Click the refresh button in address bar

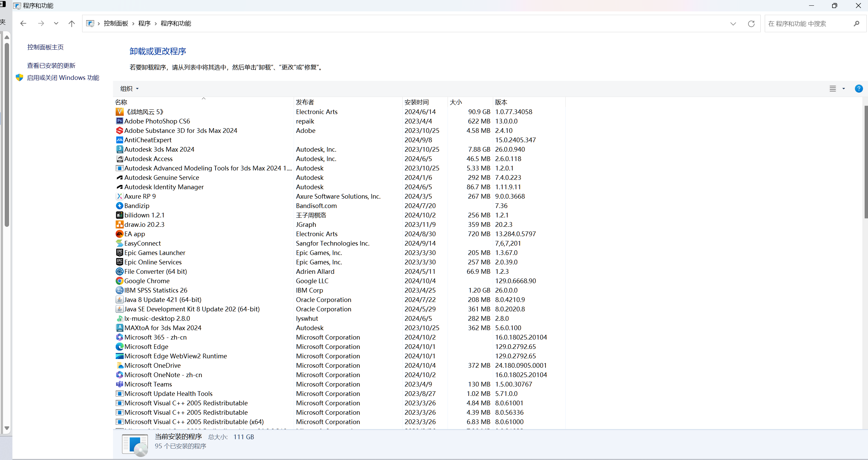pos(751,23)
